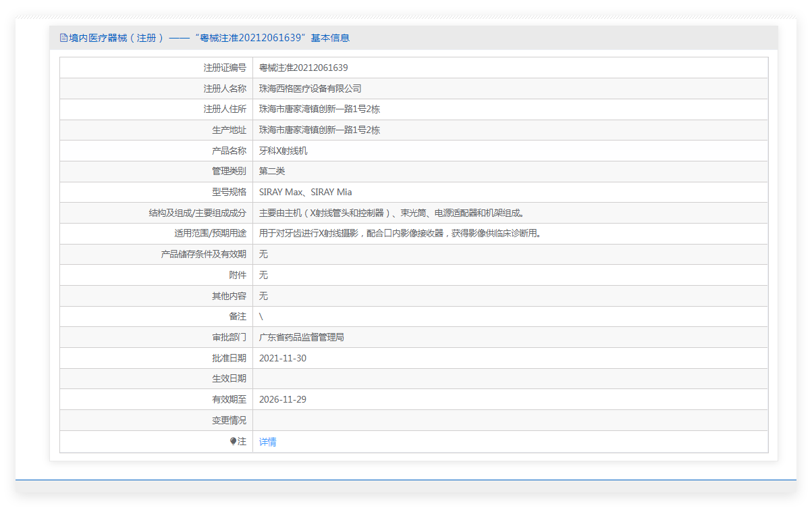This screenshot has width=812, height=508.
Task: Click the bulb icon beside 注 label
Action: pos(234,441)
